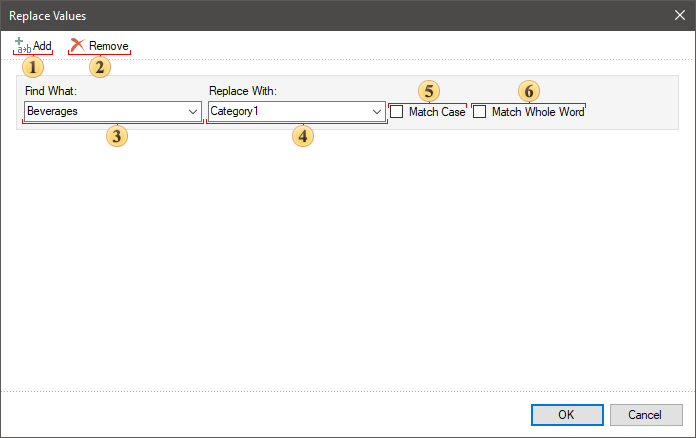
Task: Click numbered callout badge 4
Action: [303, 137]
